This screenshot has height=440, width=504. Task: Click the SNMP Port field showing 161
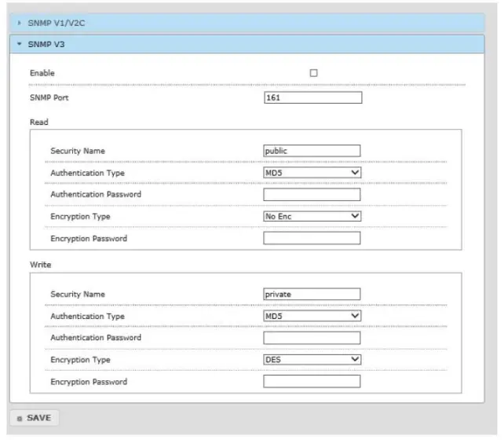point(313,97)
